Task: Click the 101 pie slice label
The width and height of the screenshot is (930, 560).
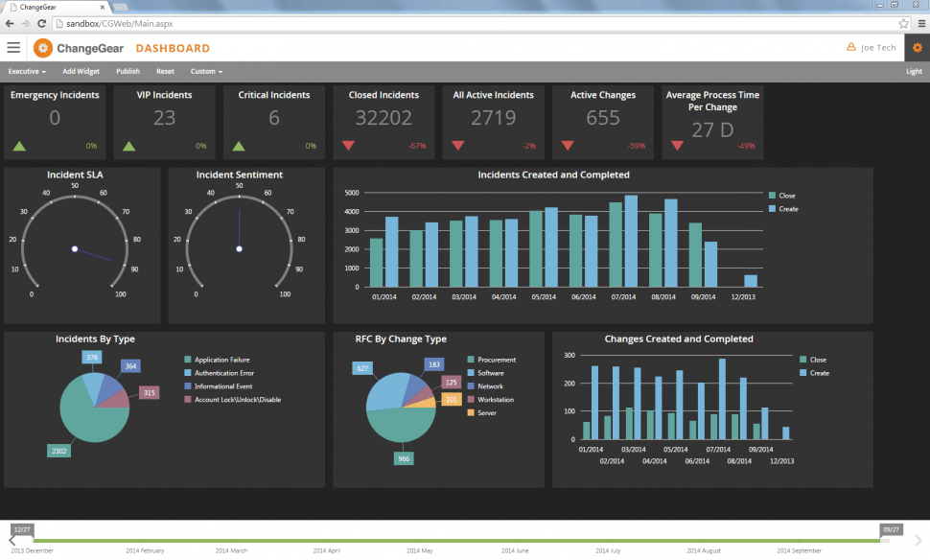Action: coord(452,399)
